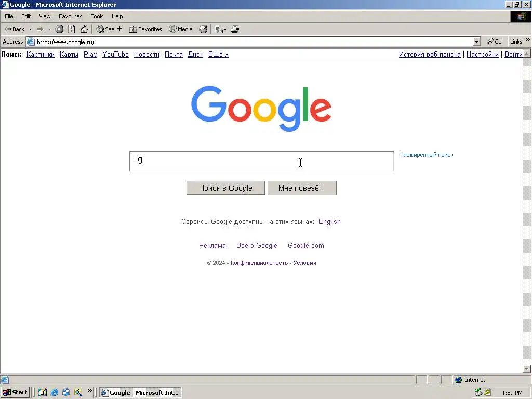Viewport: 532px width, 399px height.
Task: Select the Google - Microsoft Int... taskbar button
Action: (x=140, y=393)
